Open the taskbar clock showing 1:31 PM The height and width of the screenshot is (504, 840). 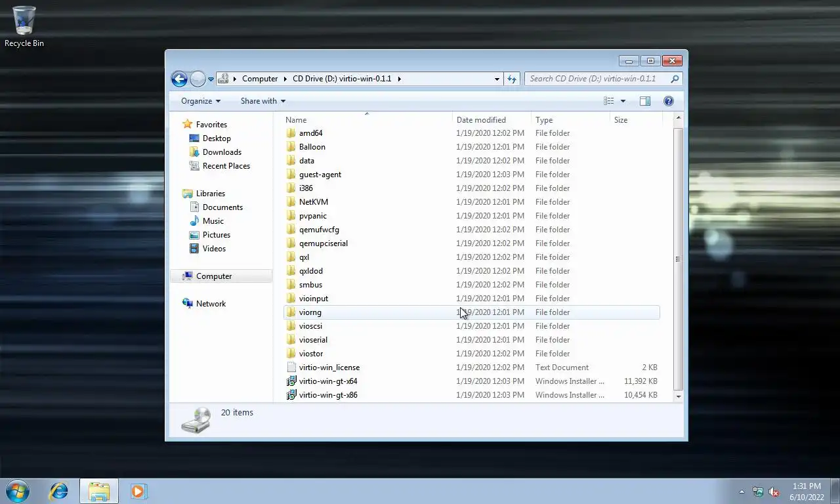click(x=807, y=492)
